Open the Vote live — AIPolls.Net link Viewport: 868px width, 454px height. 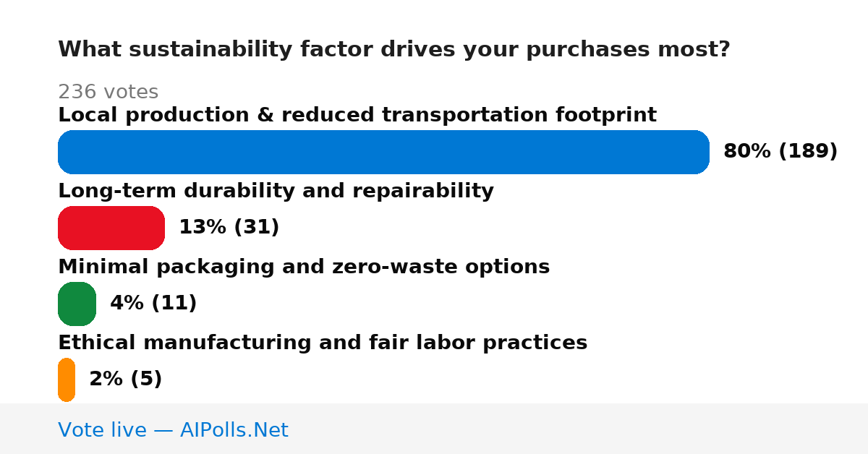pos(173,430)
